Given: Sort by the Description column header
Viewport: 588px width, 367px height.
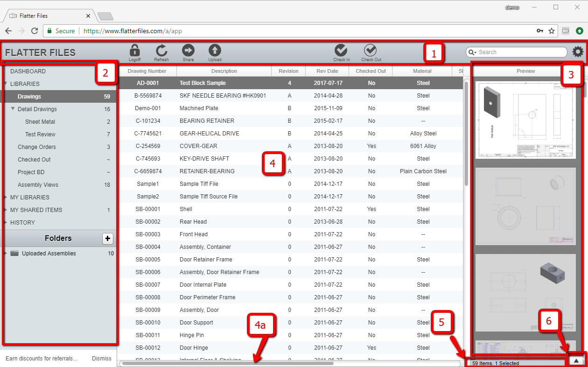Looking at the screenshot, I should coord(224,71).
